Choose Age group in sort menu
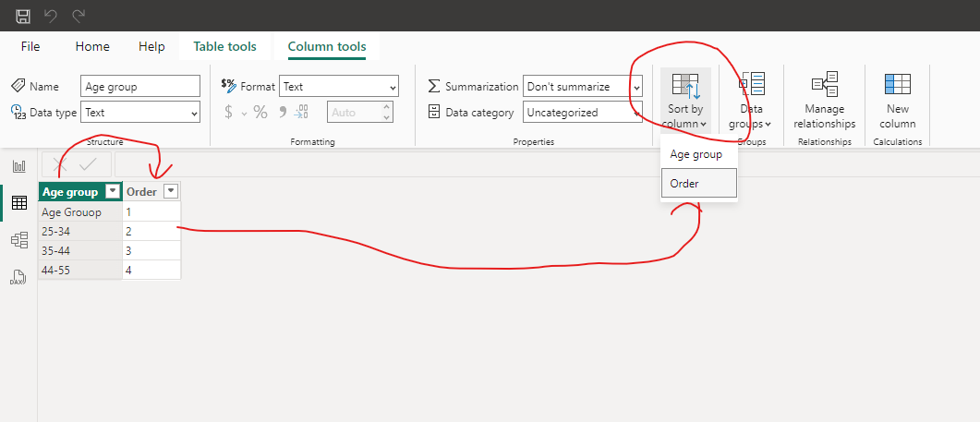The width and height of the screenshot is (980, 422). [x=699, y=154]
